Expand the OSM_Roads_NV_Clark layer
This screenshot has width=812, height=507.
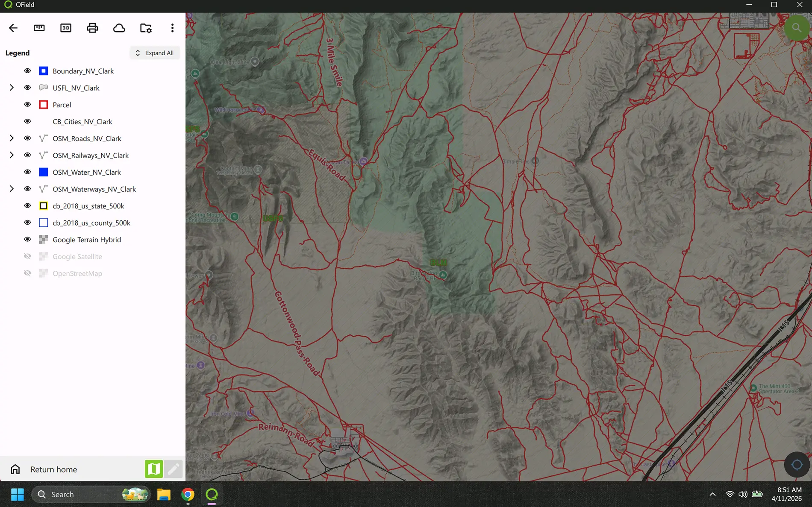12,138
